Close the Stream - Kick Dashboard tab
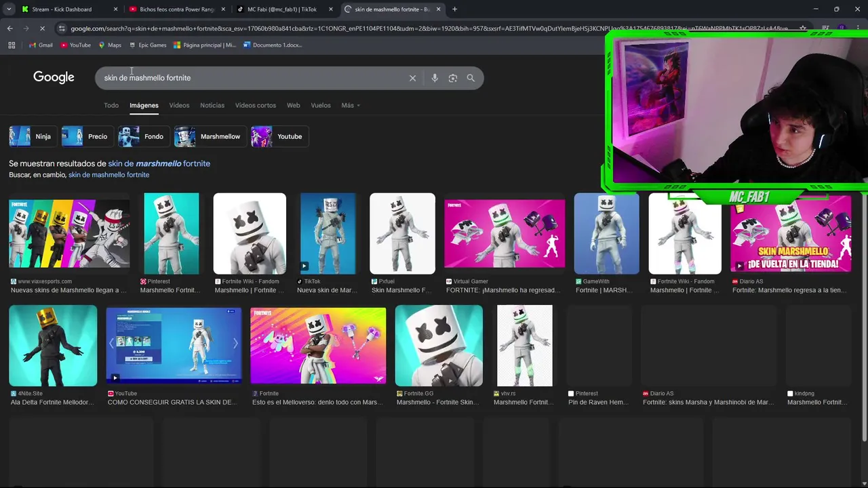The height and width of the screenshot is (488, 868). 115,9
